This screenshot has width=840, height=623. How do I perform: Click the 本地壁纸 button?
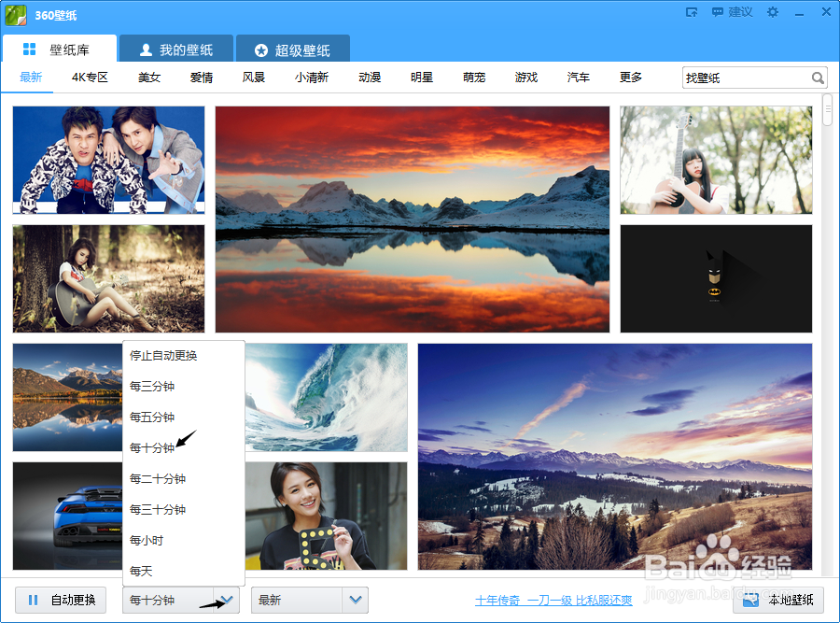pos(778,600)
